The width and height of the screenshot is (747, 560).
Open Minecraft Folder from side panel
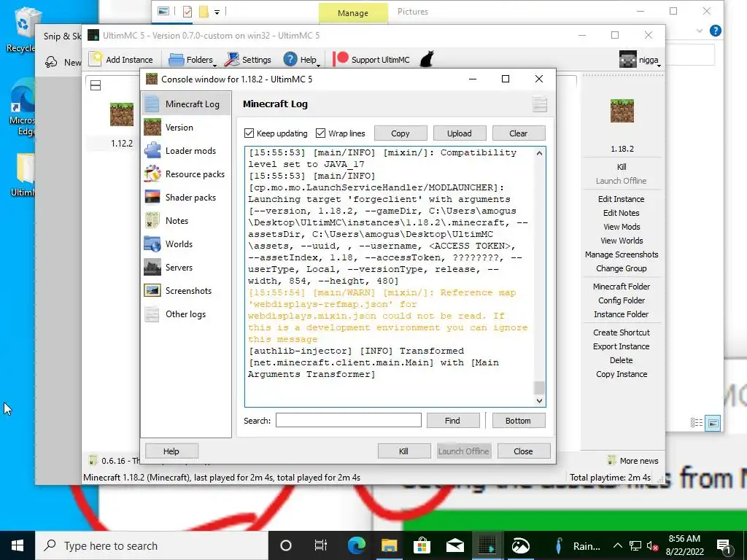tap(622, 286)
